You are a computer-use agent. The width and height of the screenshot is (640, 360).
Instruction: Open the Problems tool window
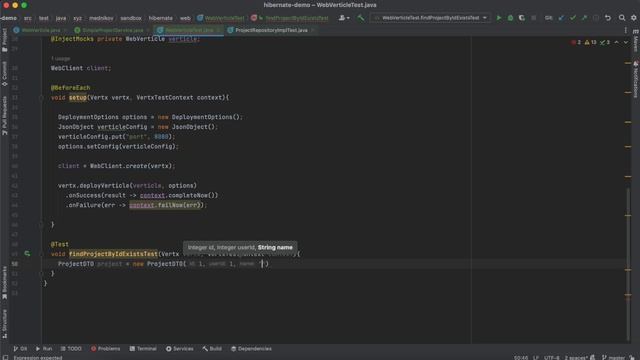point(106,349)
